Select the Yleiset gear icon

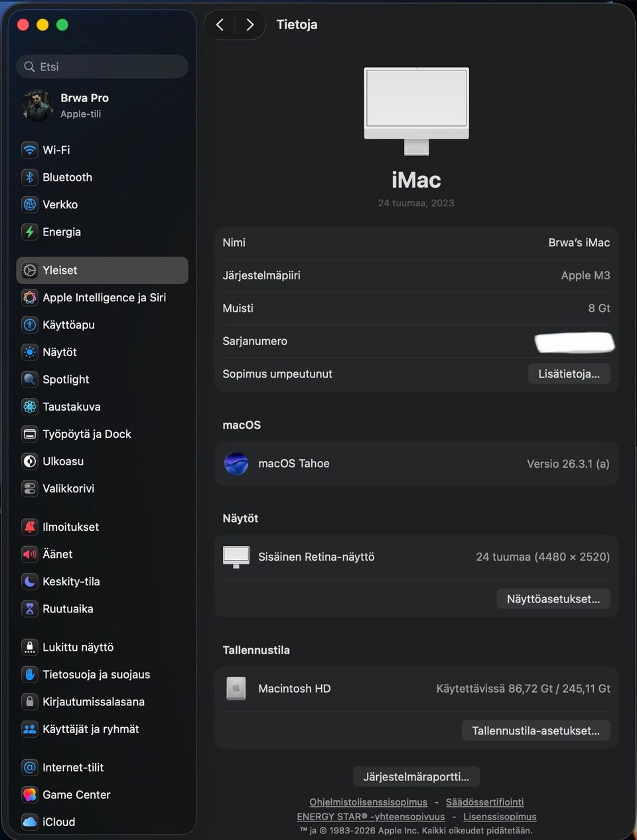tap(30, 270)
